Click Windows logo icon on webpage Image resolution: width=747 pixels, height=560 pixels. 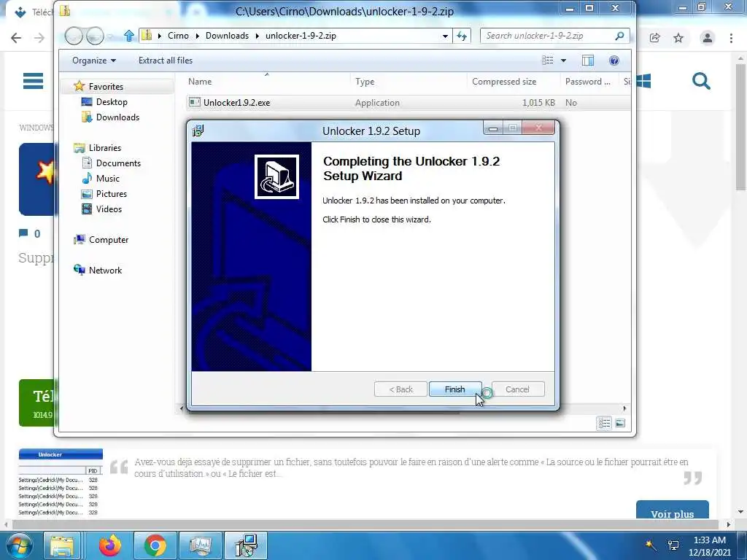643,81
